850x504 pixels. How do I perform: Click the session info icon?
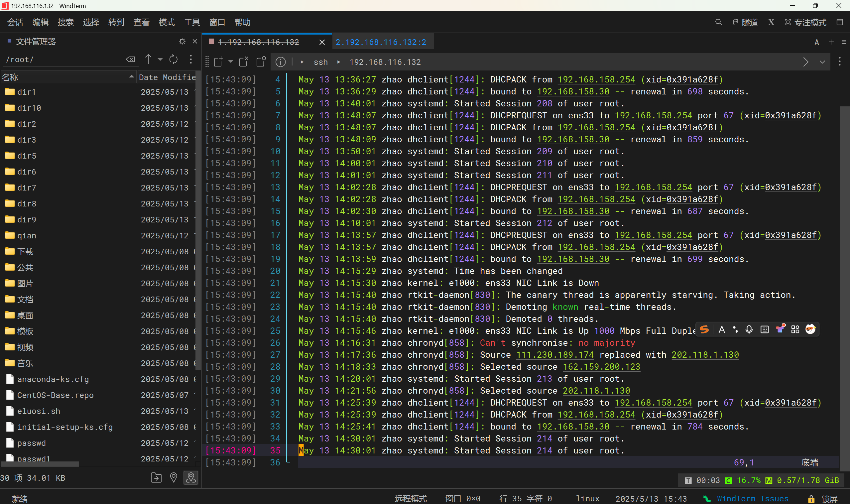(280, 62)
